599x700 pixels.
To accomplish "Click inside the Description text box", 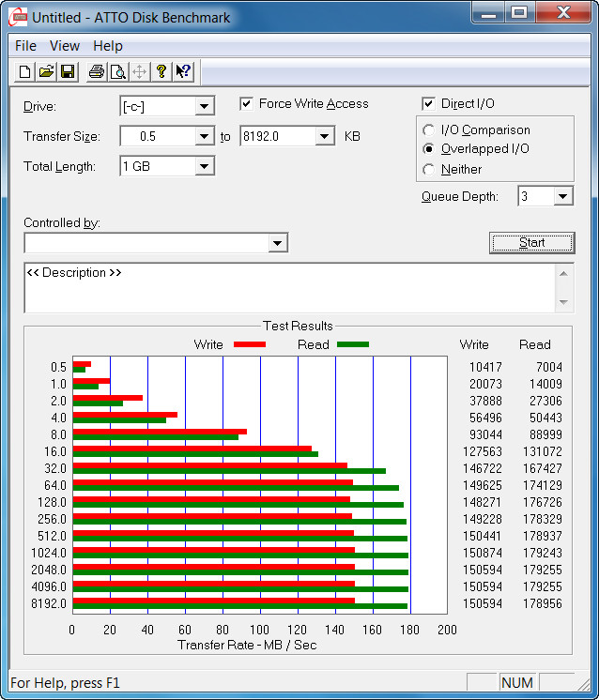I will click(x=289, y=288).
